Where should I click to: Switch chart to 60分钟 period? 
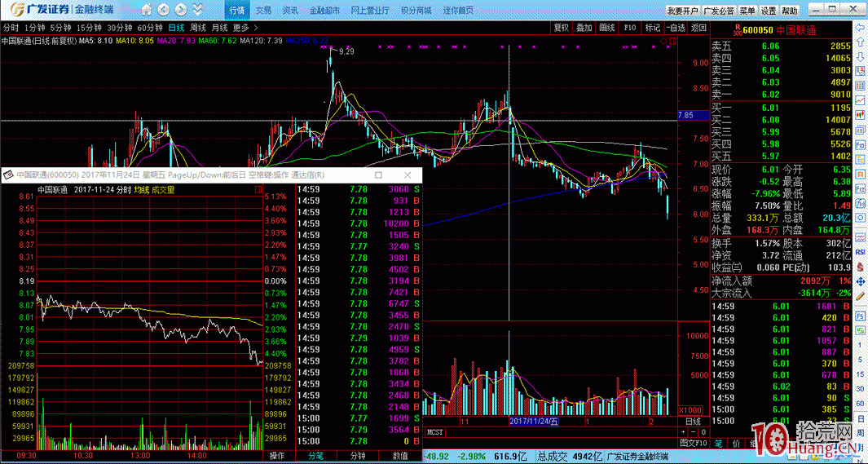[149, 27]
